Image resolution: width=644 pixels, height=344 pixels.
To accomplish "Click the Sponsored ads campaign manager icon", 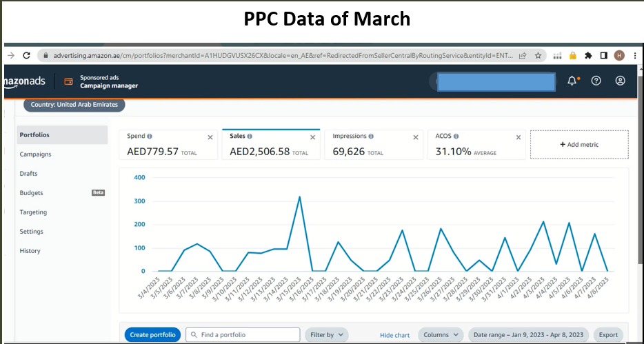I will 68,81.
